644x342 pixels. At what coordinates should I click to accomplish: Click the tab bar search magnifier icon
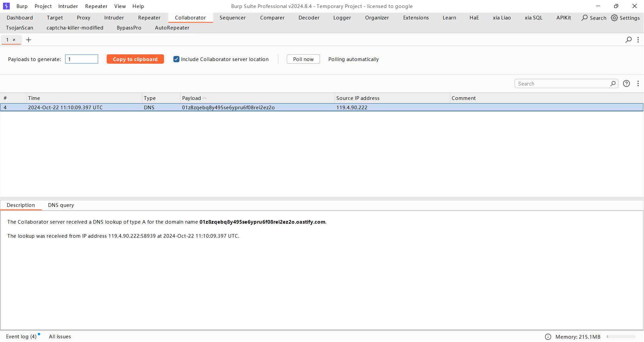[x=629, y=40]
